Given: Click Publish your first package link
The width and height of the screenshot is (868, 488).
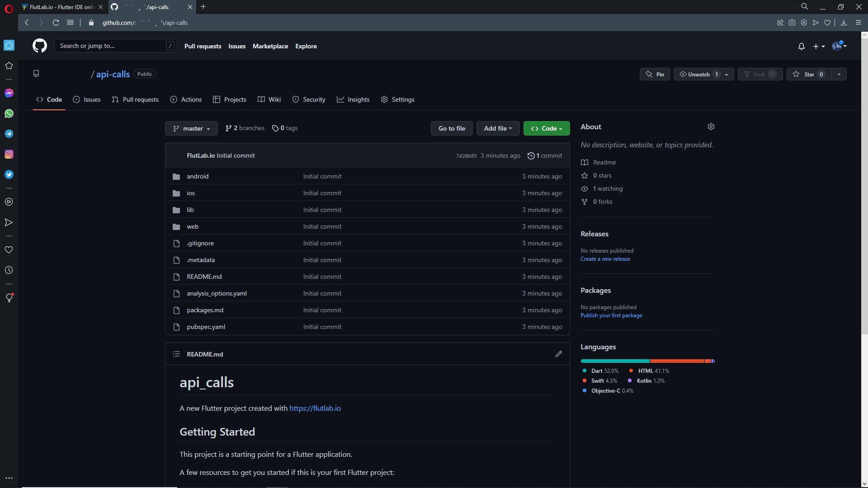Looking at the screenshot, I should point(611,315).
